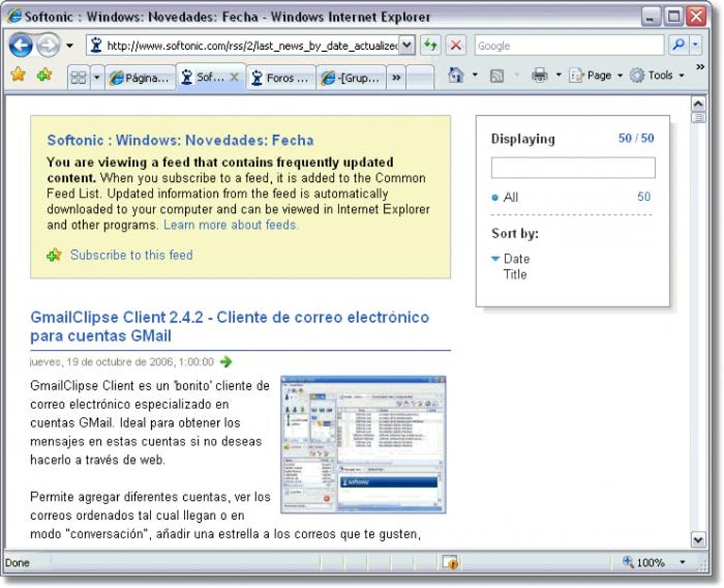This screenshot has height=588, width=724.
Task: Open search provider options dropdown
Action: (696, 45)
